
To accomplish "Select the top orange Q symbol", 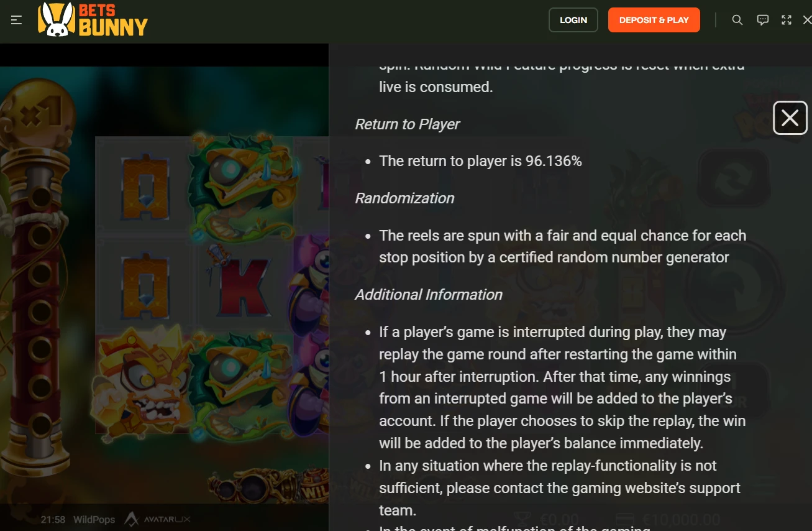I will [x=145, y=187].
